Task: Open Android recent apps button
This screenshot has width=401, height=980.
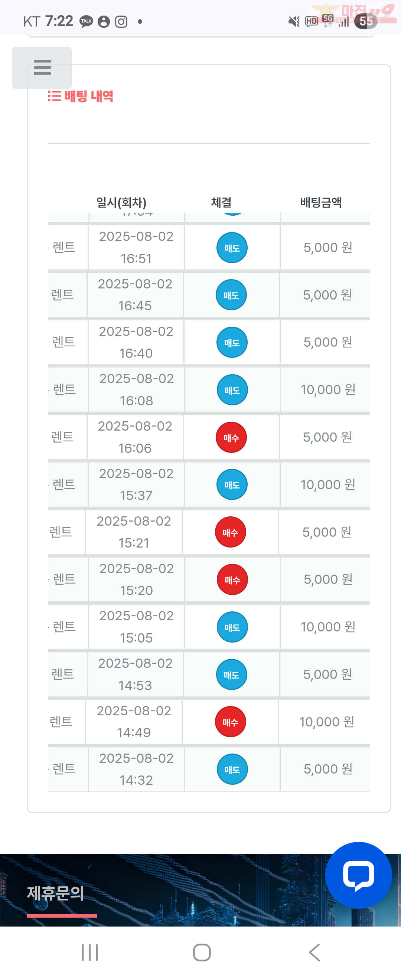Action: tap(90, 952)
